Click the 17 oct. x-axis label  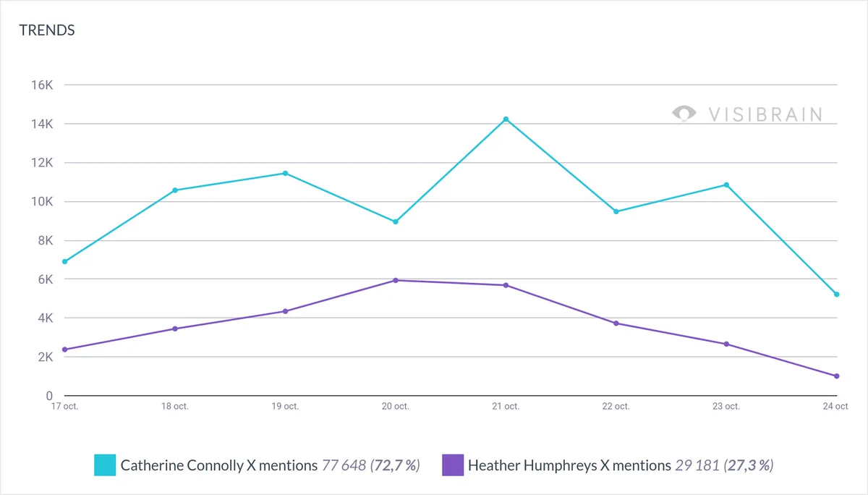65,407
